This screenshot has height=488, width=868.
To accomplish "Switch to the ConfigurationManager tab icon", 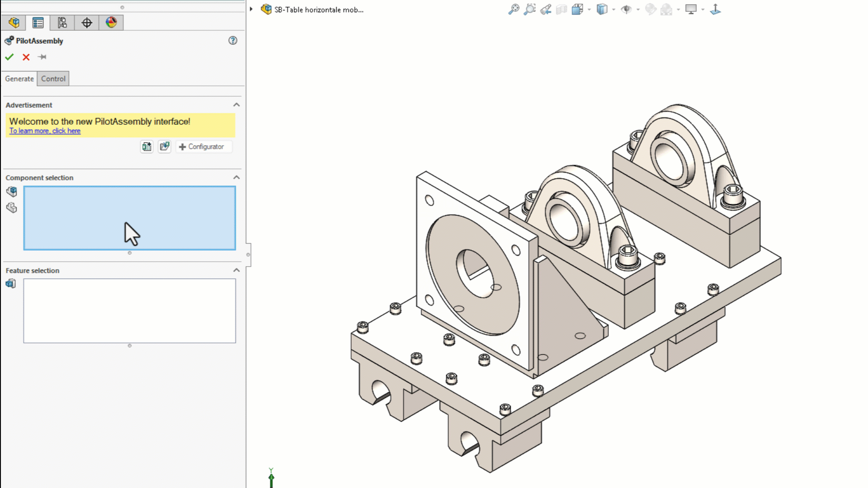I will [x=62, y=23].
